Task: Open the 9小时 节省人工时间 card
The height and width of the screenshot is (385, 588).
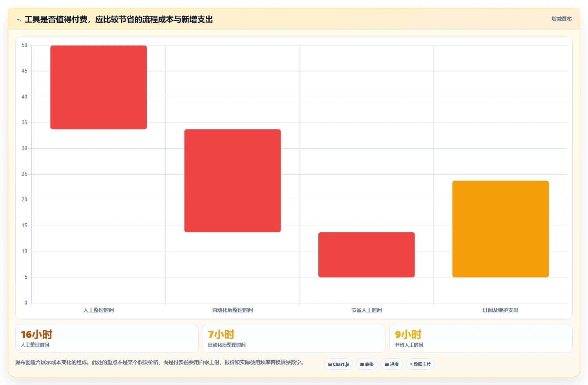Action: pos(481,338)
